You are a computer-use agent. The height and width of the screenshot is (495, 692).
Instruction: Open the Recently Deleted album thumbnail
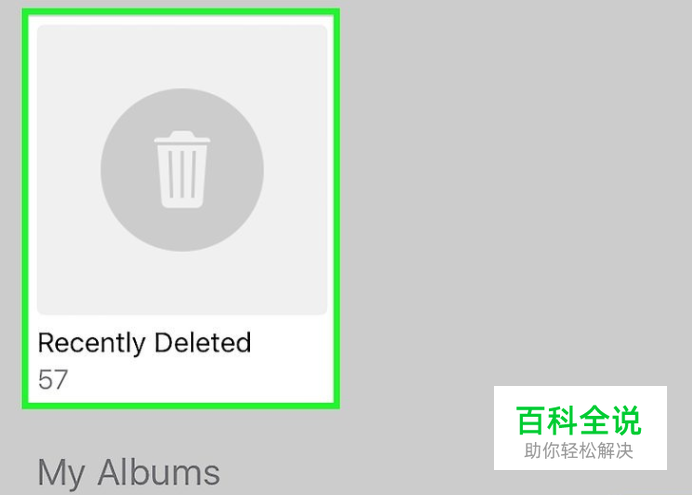182,170
